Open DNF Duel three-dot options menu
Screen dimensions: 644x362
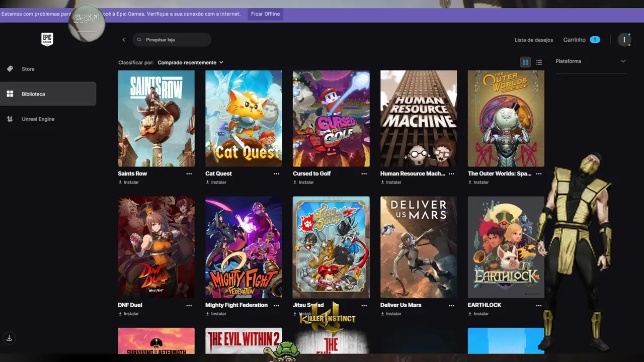pos(189,305)
